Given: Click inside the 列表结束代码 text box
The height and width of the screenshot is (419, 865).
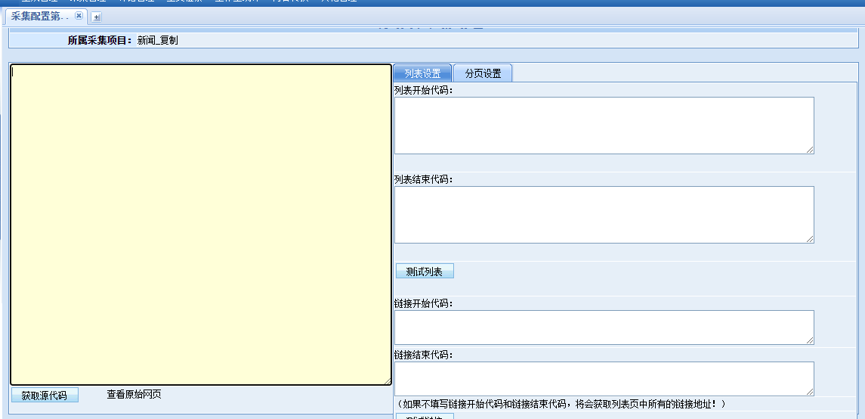Looking at the screenshot, I should coord(603,214).
